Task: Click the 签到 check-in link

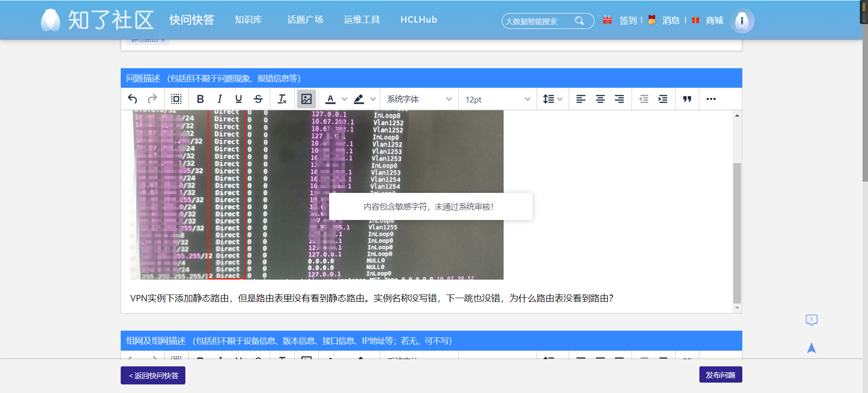Action: 628,20
